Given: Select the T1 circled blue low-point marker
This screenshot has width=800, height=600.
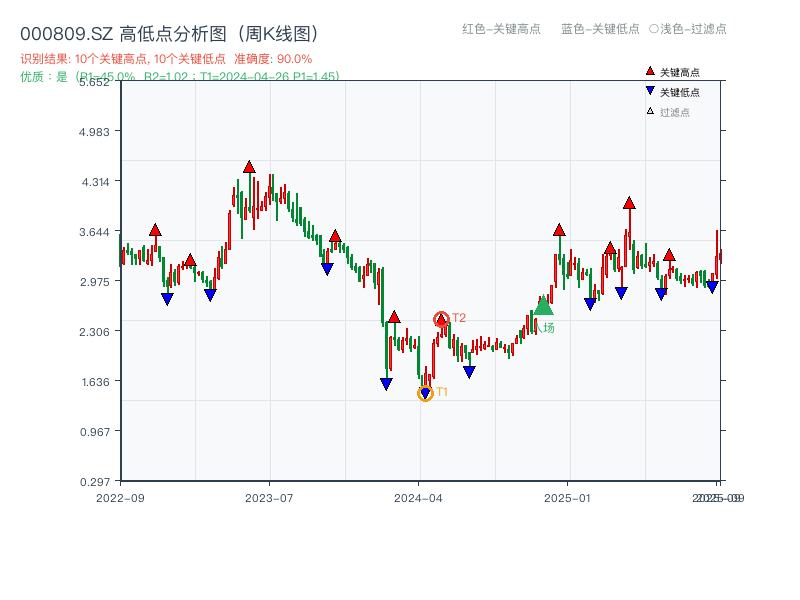Looking at the screenshot, I should [424, 393].
